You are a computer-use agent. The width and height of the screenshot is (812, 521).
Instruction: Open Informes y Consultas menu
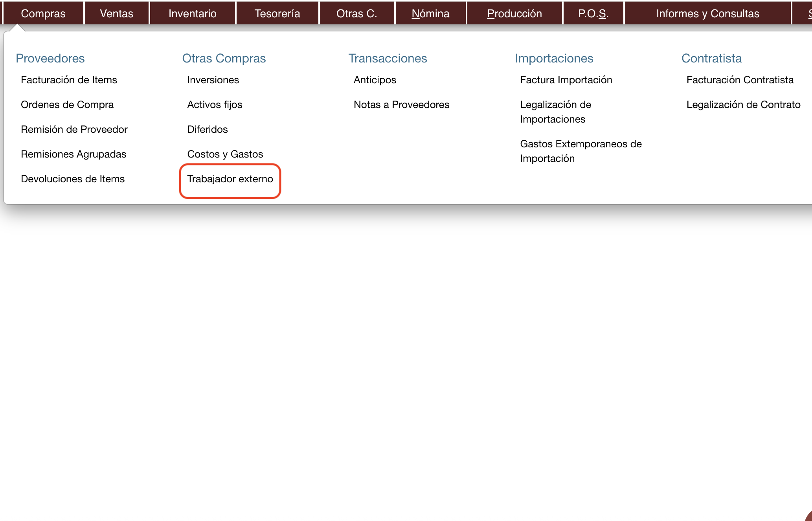(707, 13)
